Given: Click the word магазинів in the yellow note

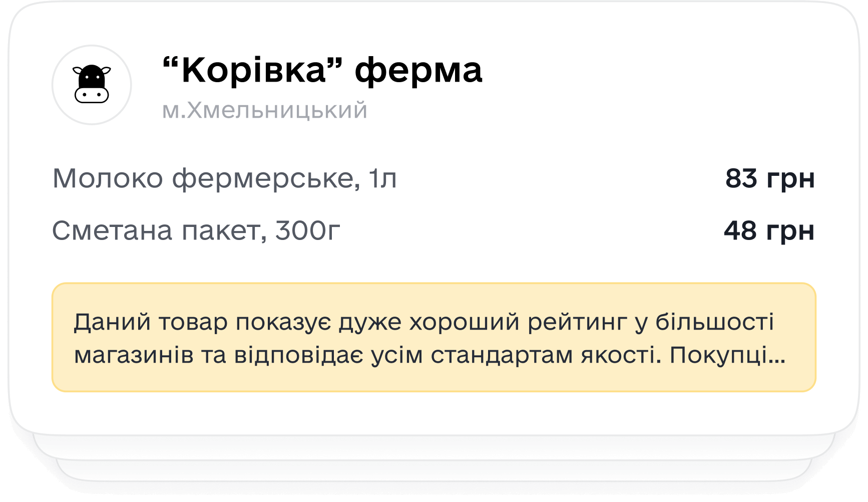Looking at the screenshot, I should (134, 355).
